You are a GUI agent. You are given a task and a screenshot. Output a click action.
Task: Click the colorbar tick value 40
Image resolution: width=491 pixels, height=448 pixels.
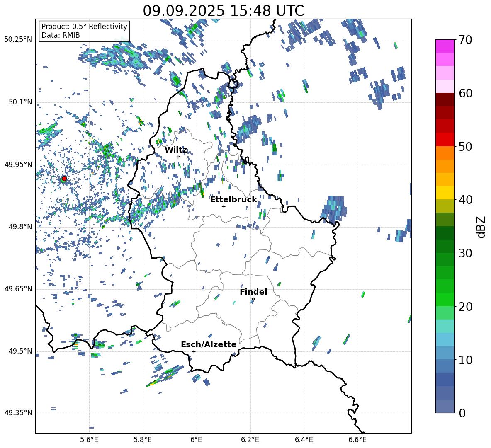pyautogui.click(x=465, y=200)
